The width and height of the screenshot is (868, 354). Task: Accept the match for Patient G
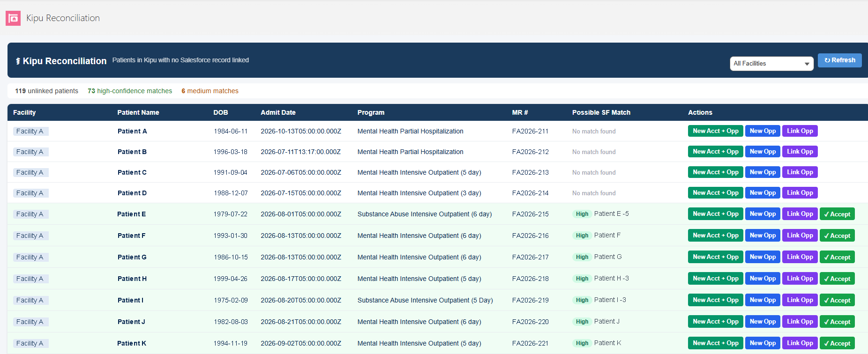[x=837, y=257]
